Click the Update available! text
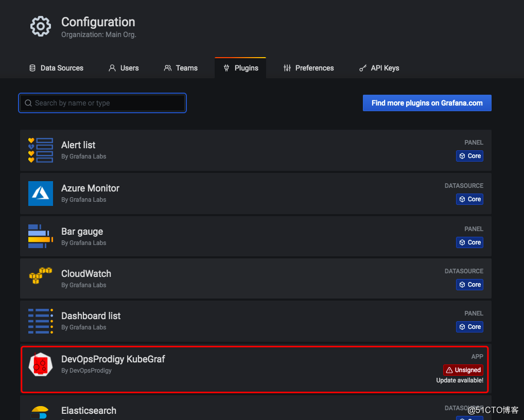 coord(460,380)
